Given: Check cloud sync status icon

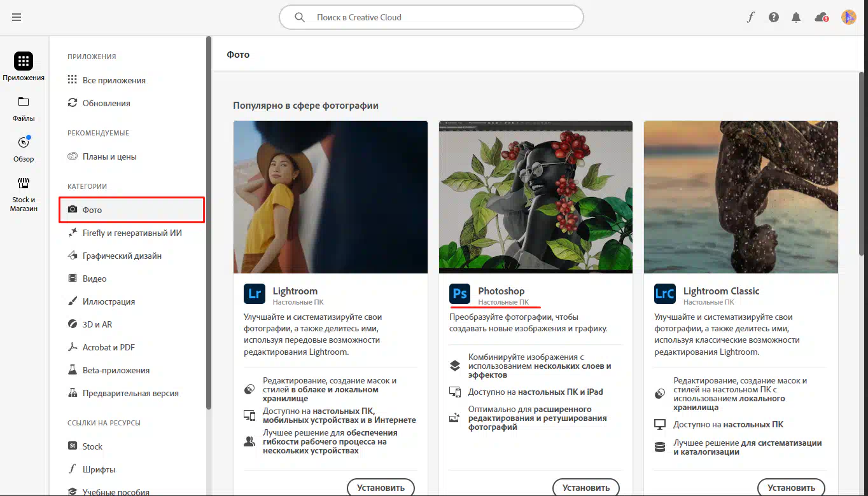Looking at the screenshot, I should (x=822, y=17).
